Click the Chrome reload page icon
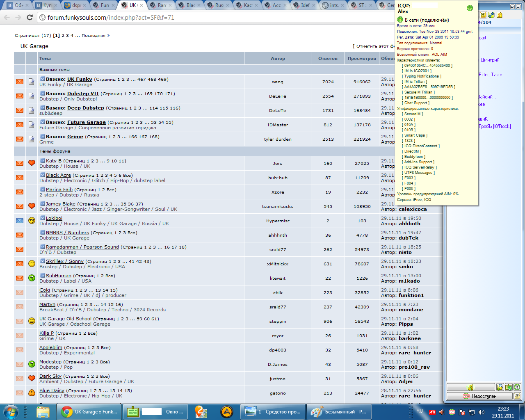The image size is (525, 420). (30, 17)
